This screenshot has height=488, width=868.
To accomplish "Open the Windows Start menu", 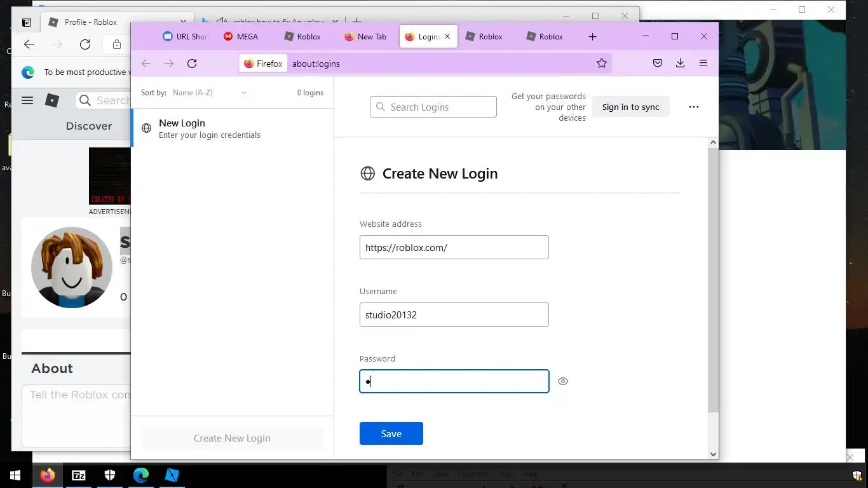I will click(15, 475).
